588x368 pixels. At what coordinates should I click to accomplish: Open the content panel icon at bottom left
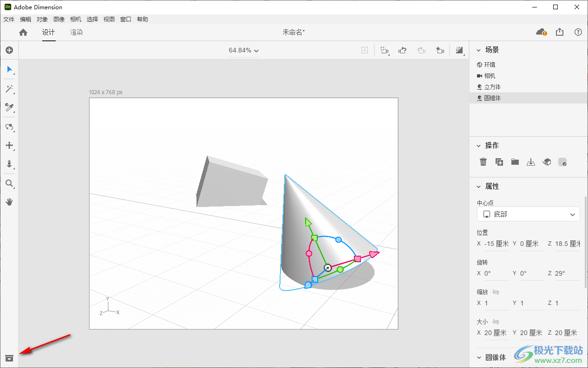9,358
